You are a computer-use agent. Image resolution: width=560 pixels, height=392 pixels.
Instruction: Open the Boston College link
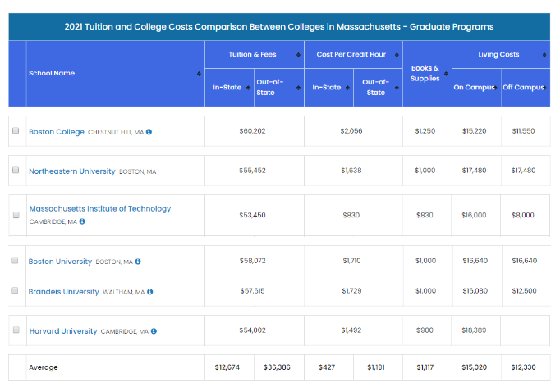click(x=57, y=132)
